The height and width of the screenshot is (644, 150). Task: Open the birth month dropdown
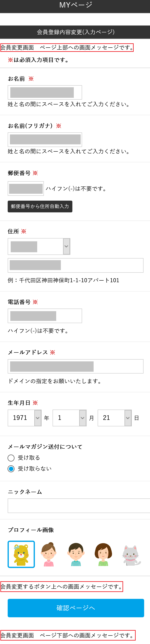[69, 418]
